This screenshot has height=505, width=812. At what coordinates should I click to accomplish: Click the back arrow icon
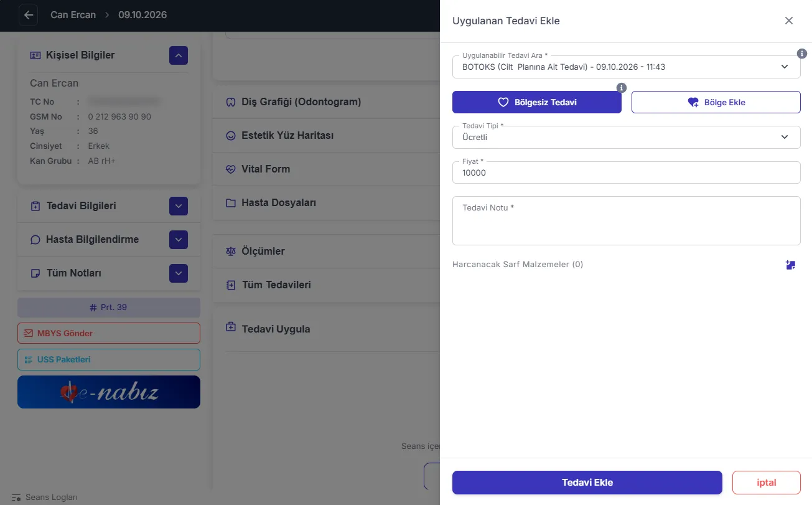(x=29, y=15)
